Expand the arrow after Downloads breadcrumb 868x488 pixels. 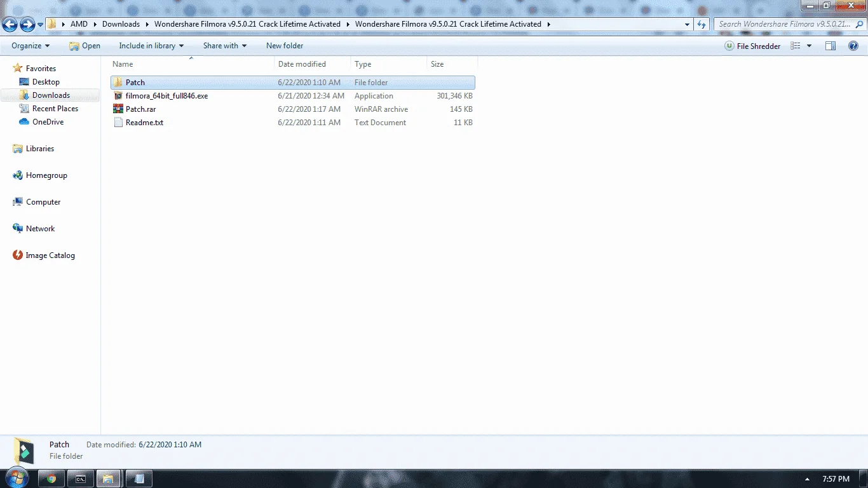click(147, 24)
